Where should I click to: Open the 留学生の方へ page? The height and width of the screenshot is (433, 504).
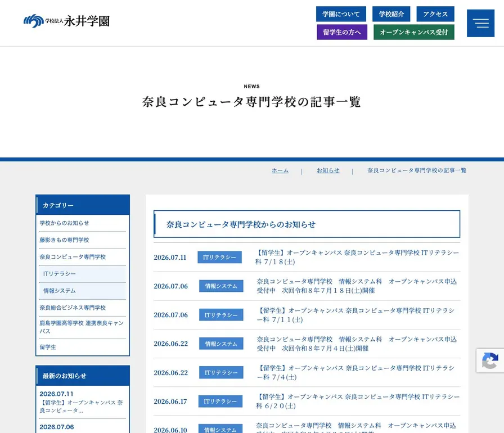pyautogui.click(x=342, y=32)
